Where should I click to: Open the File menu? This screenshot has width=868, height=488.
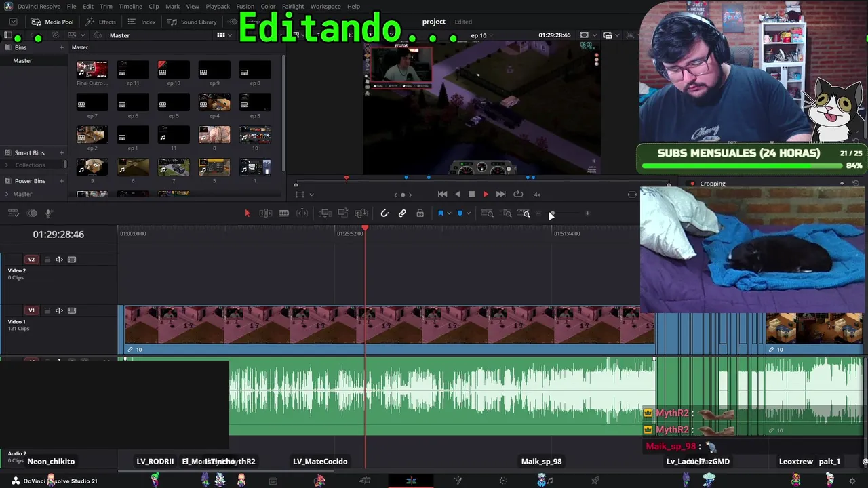(x=71, y=7)
